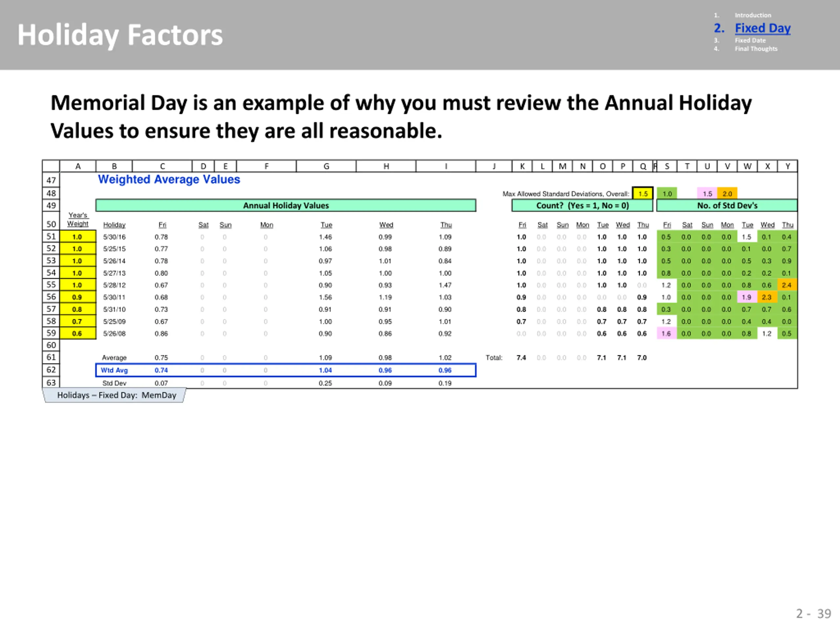This screenshot has width=840, height=630.
Task: Select the Max Allowed Standard Deviations label
Action: [566, 194]
